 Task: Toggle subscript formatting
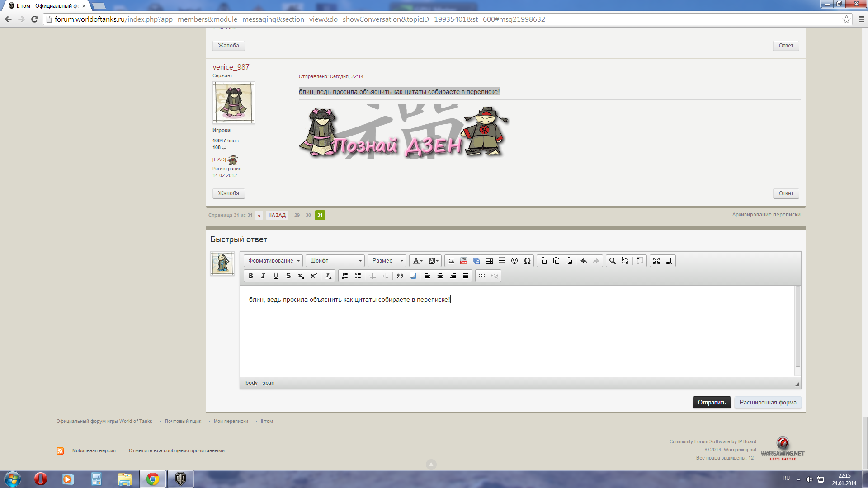pos(301,276)
